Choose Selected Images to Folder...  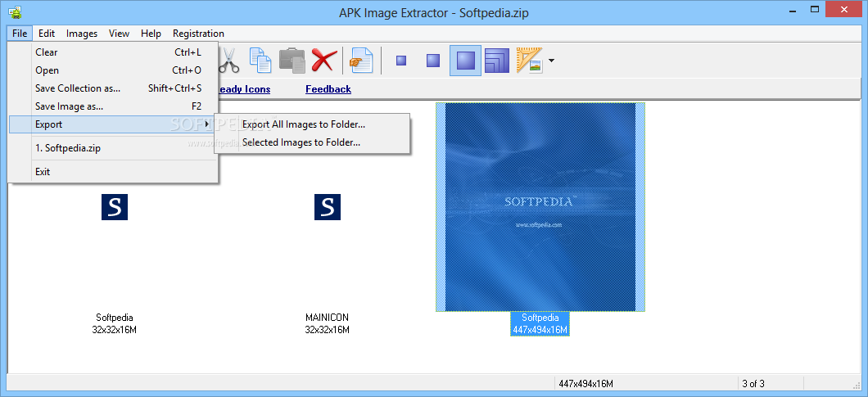[x=312, y=142]
